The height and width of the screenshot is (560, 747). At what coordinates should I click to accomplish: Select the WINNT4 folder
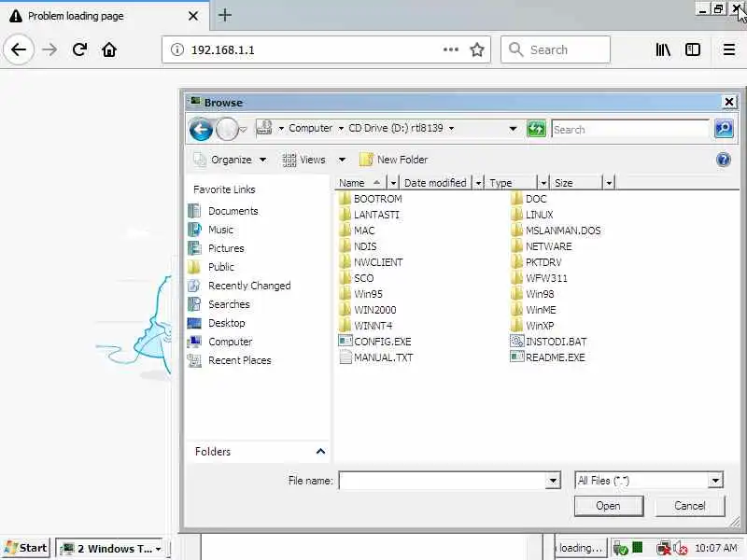(x=366, y=326)
